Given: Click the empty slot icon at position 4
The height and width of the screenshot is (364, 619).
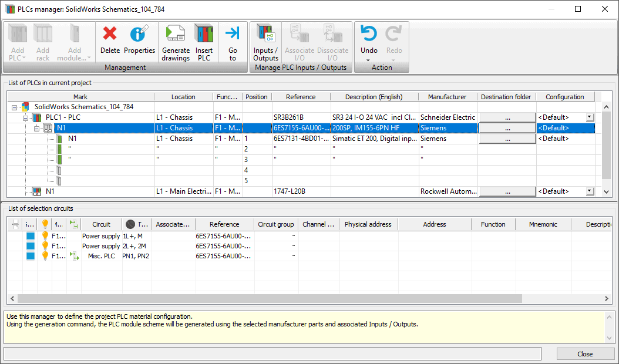Looking at the screenshot, I should tap(59, 170).
